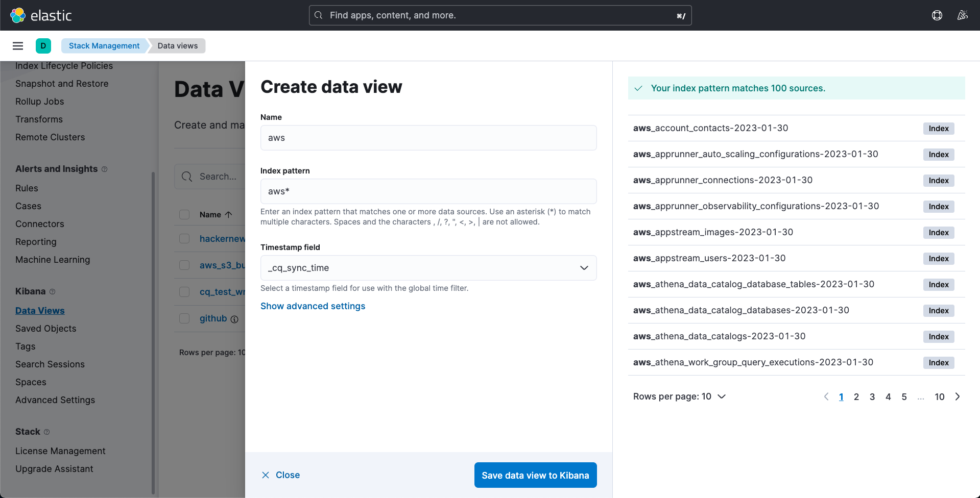Click the Index pattern input field
Viewport: 980px width, 498px height.
coord(428,191)
